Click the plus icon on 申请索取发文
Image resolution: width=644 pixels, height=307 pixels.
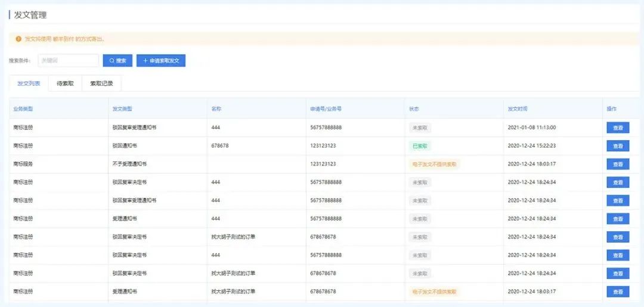[145, 61]
